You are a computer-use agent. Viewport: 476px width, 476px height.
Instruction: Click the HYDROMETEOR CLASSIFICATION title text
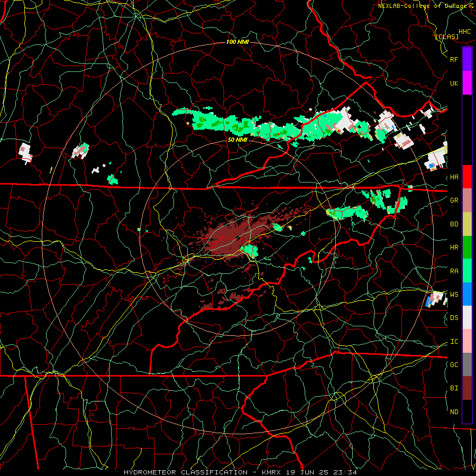(186, 472)
